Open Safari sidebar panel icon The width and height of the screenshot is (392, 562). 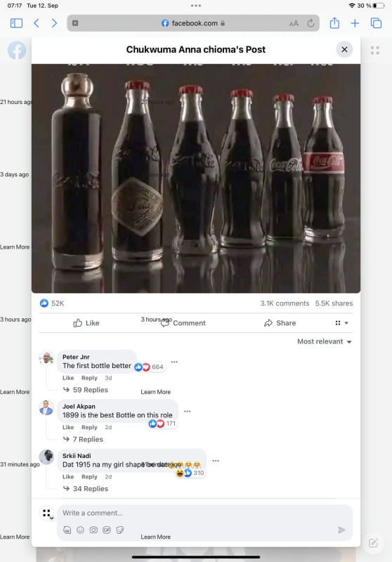(x=16, y=23)
